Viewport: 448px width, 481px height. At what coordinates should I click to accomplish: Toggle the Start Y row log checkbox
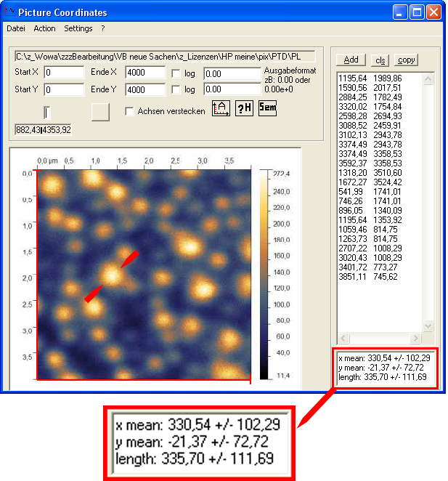(176, 89)
